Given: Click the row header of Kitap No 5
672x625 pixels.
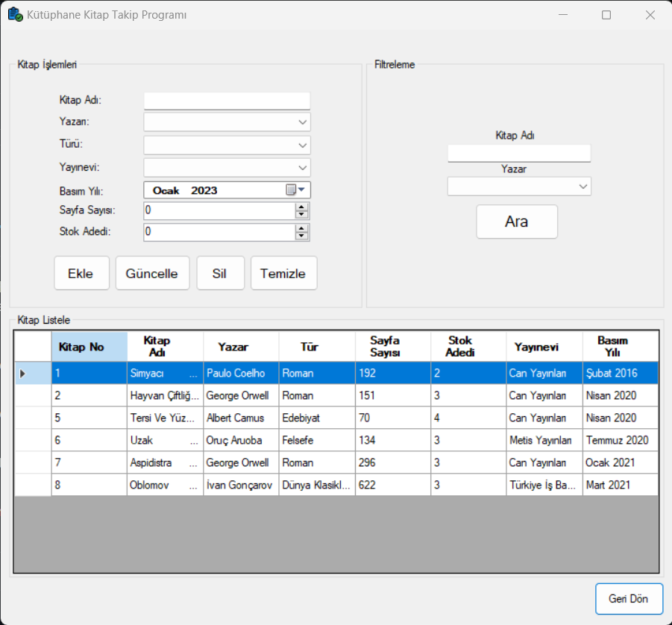Looking at the screenshot, I should pyautogui.click(x=33, y=418).
